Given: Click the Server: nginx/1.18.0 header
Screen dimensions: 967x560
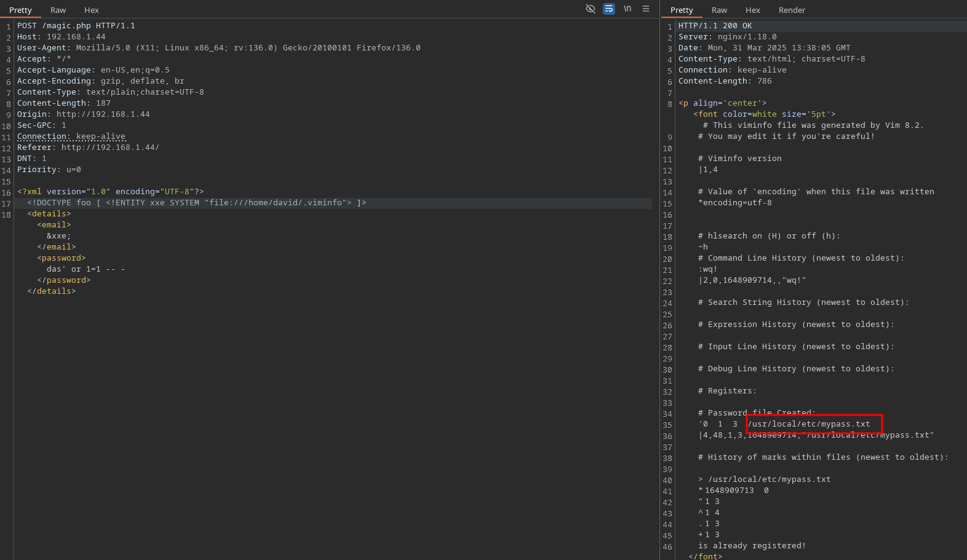Looking at the screenshot, I should coord(728,37).
